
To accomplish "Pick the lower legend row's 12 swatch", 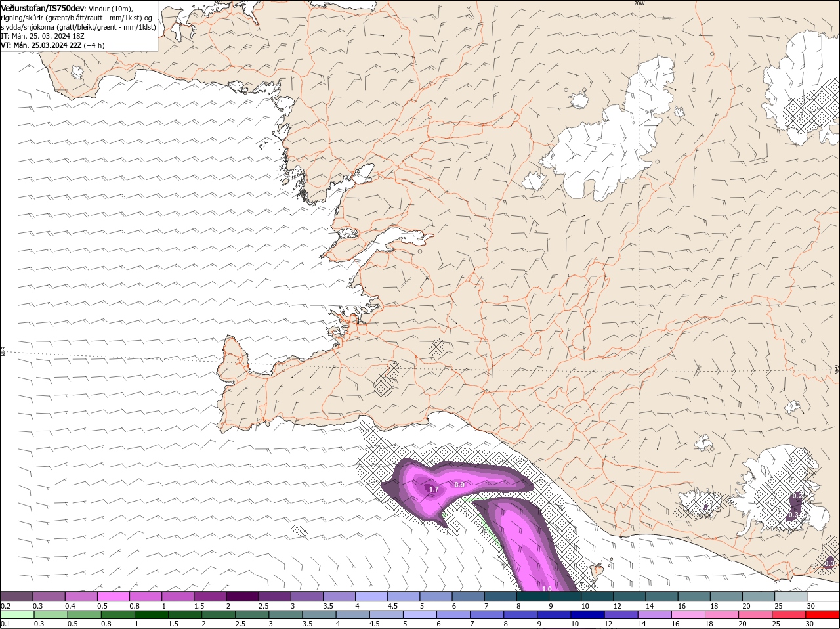I will point(621,615).
